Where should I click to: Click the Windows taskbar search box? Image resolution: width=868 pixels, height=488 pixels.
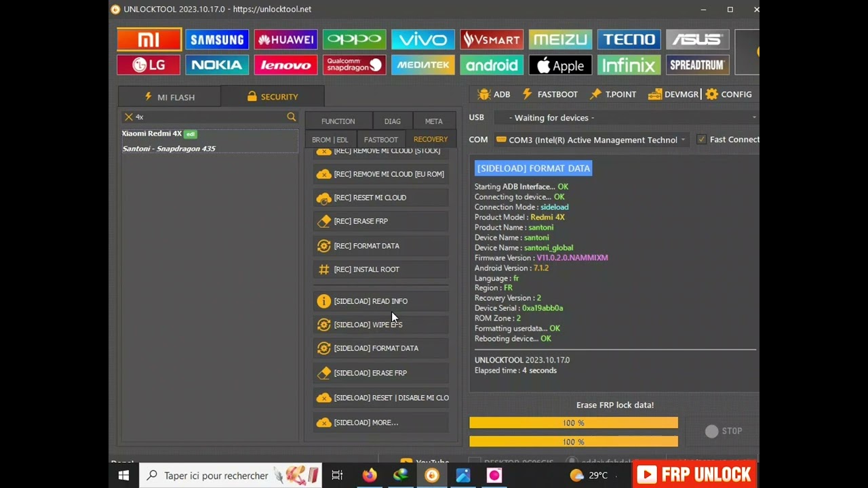[231, 475]
